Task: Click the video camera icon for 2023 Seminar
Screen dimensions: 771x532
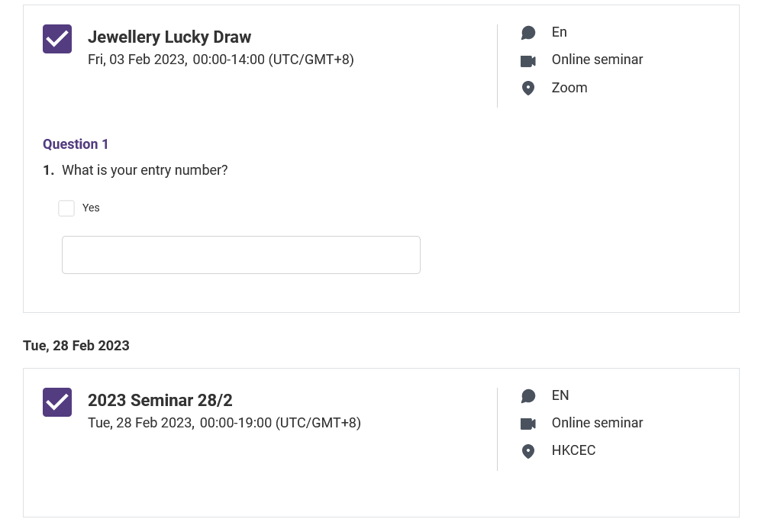Action: 528,424
